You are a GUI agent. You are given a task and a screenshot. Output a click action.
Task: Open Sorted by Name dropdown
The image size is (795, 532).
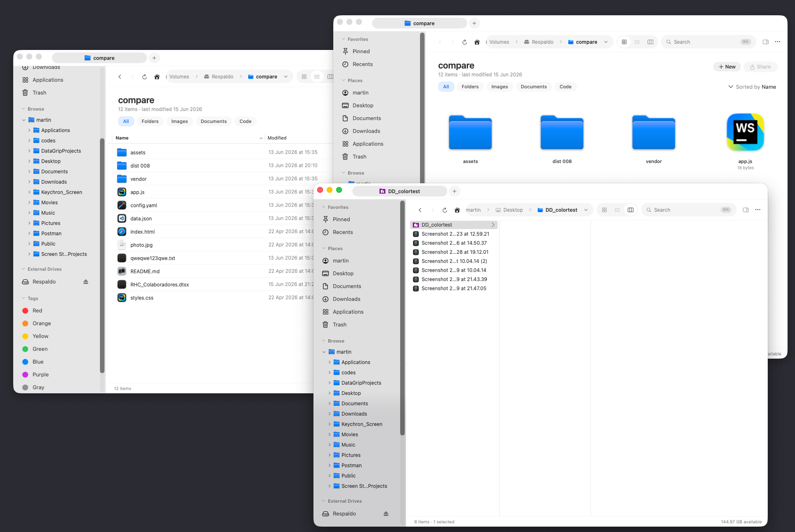(752, 87)
